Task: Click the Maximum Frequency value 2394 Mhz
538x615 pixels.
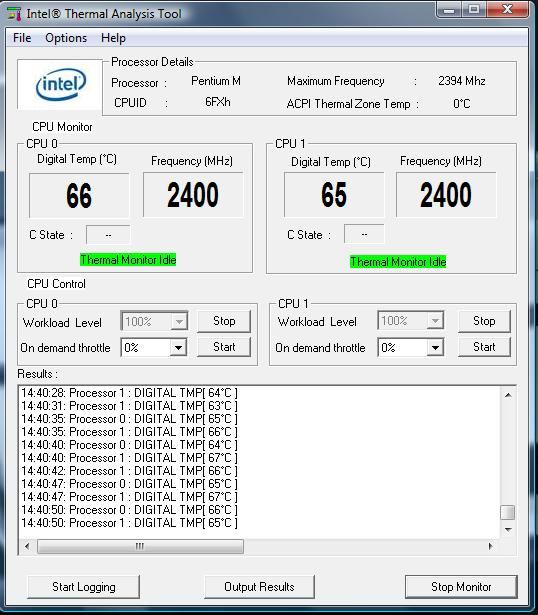Action: tap(462, 81)
